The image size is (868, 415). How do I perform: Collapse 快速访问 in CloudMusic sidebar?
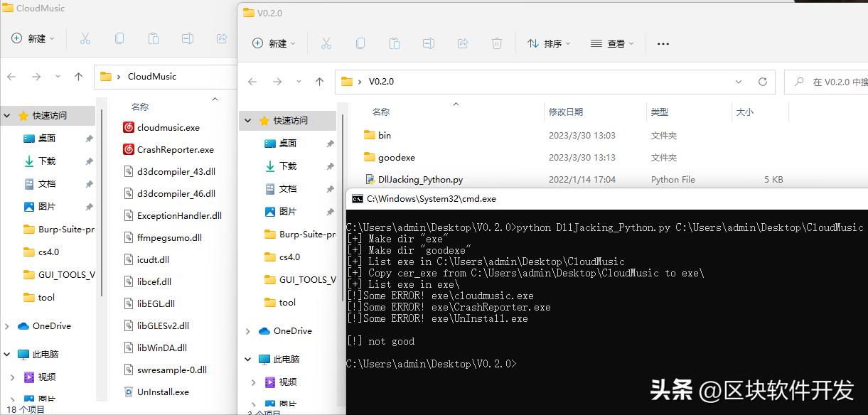(x=7, y=115)
